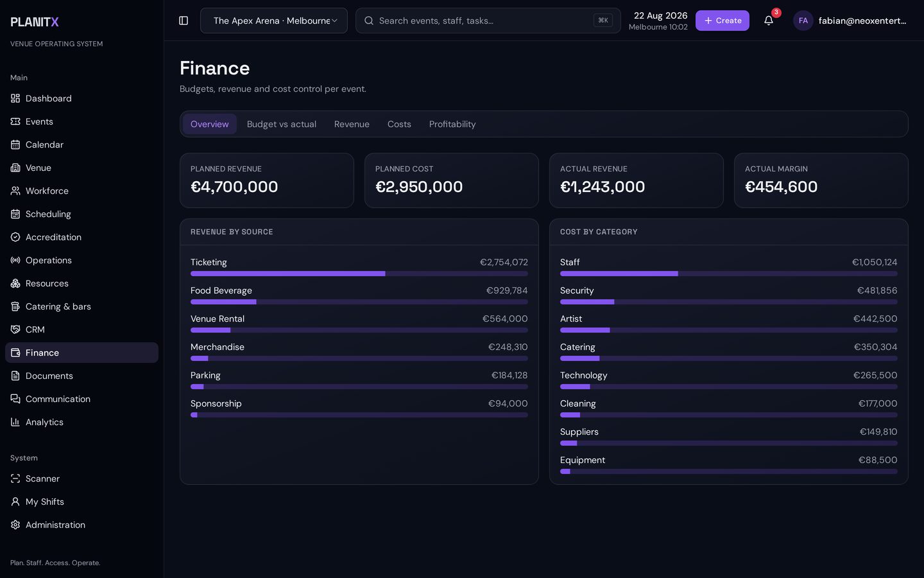
Task: Open the Documents file icon
Action: coord(15,376)
